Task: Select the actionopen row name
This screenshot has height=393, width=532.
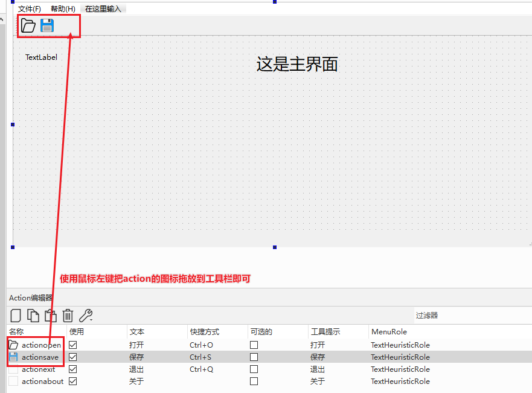Action: (42, 345)
